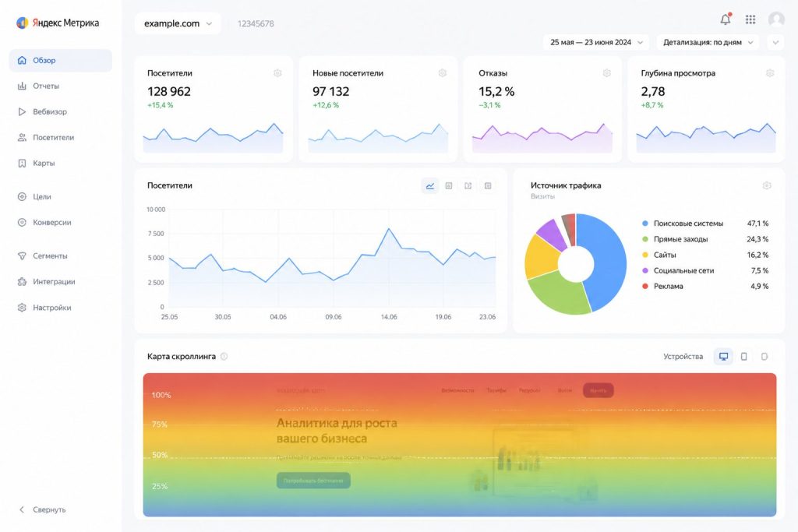Open the example.com site selector
The height and width of the screenshot is (532, 798).
pos(178,23)
